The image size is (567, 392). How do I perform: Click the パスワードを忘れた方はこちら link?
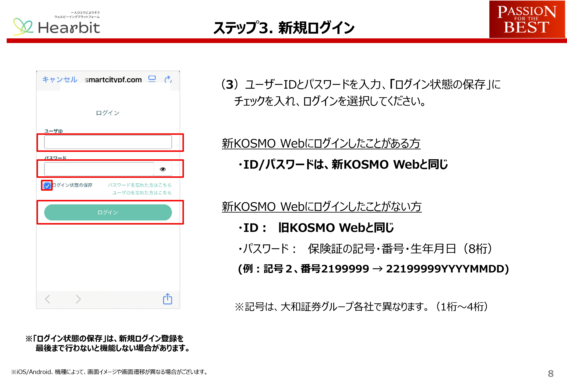point(139,185)
